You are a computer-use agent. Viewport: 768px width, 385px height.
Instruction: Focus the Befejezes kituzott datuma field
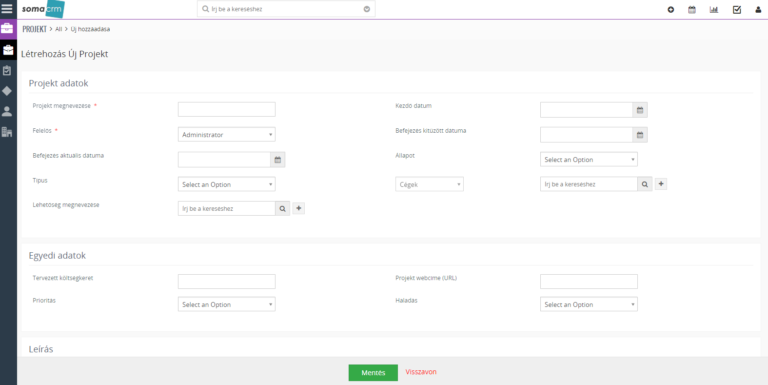click(x=586, y=135)
